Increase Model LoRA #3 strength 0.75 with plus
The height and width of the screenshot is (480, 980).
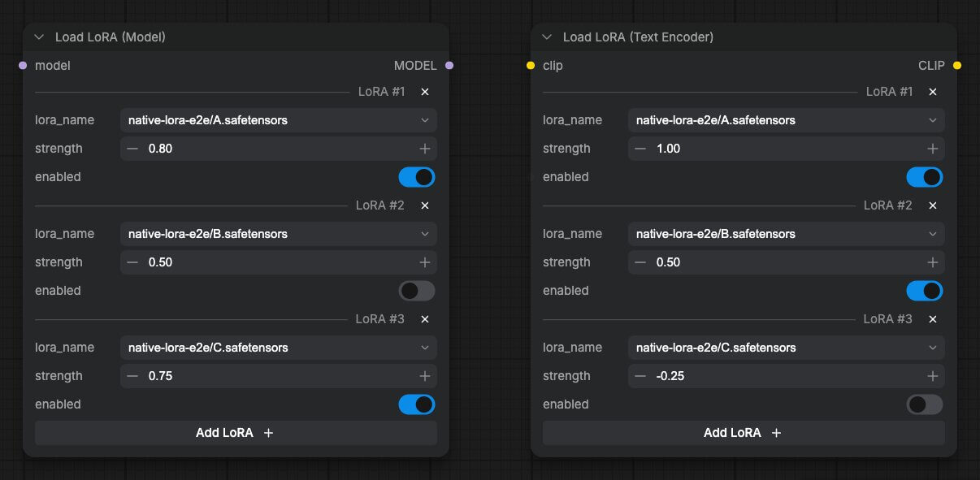pos(424,376)
